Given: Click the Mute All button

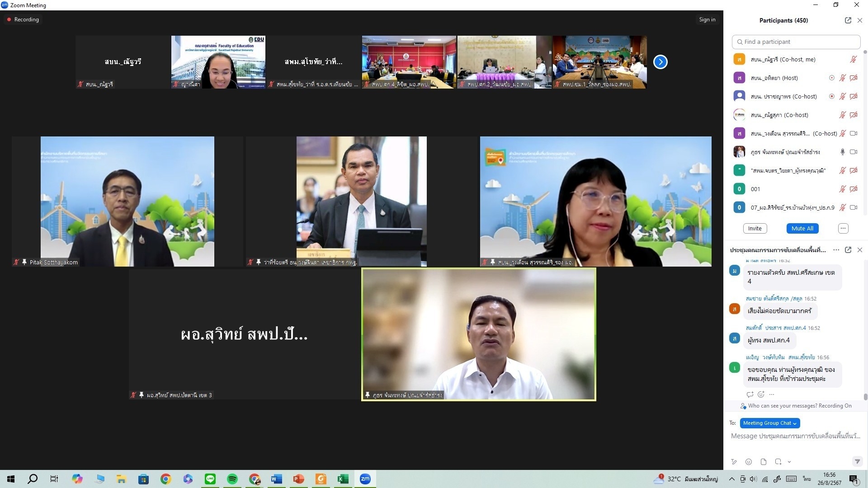Looking at the screenshot, I should (802, 228).
